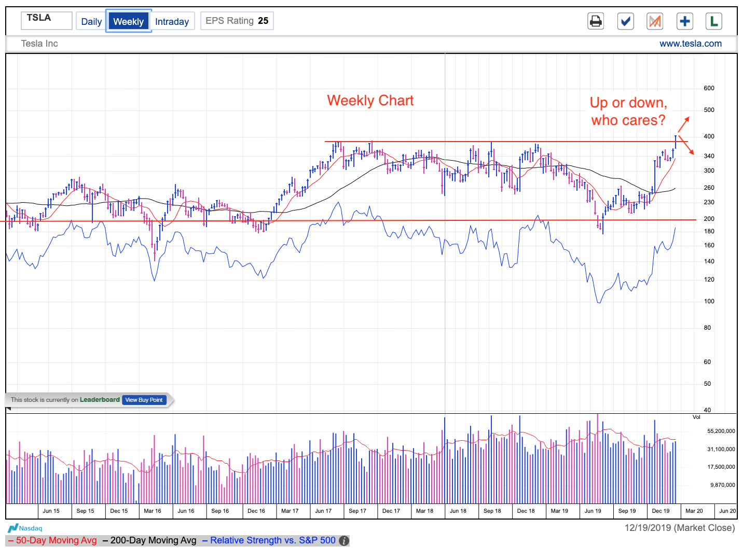
Task: Click the 600 price axis label
Action: (709, 88)
